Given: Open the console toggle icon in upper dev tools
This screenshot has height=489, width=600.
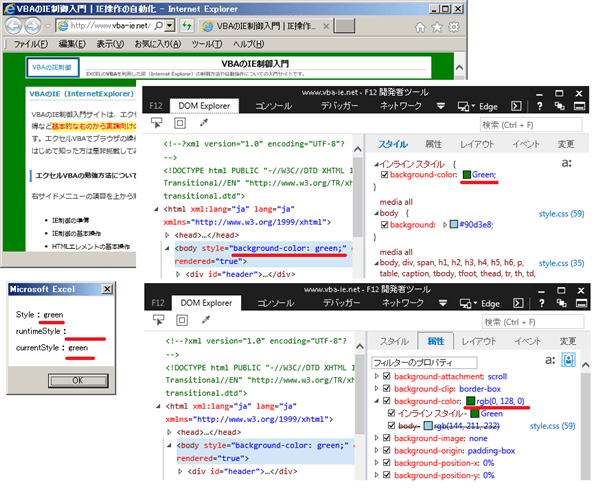Looking at the screenshot, I should (516, 106).
